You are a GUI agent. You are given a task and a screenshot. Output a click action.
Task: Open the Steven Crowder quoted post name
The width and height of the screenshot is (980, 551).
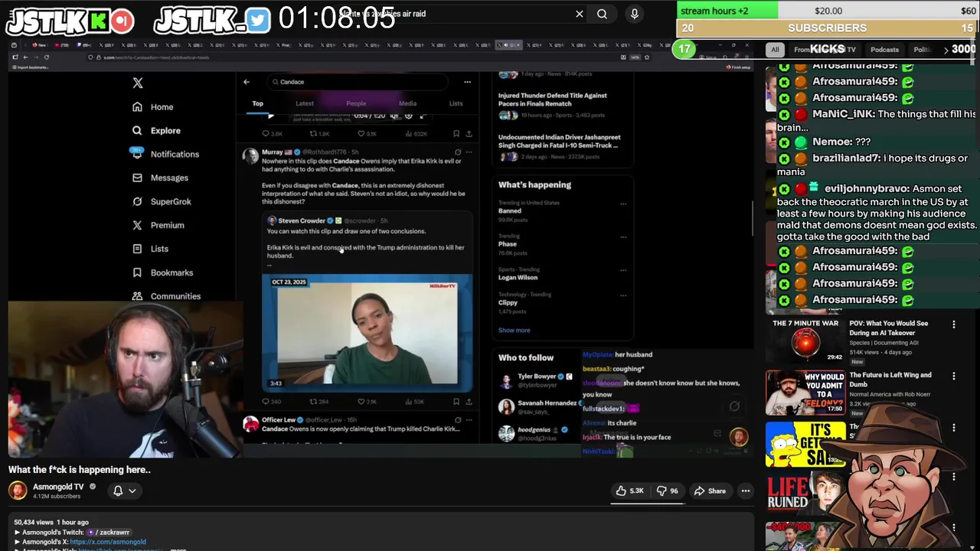[x=302, y=220]
